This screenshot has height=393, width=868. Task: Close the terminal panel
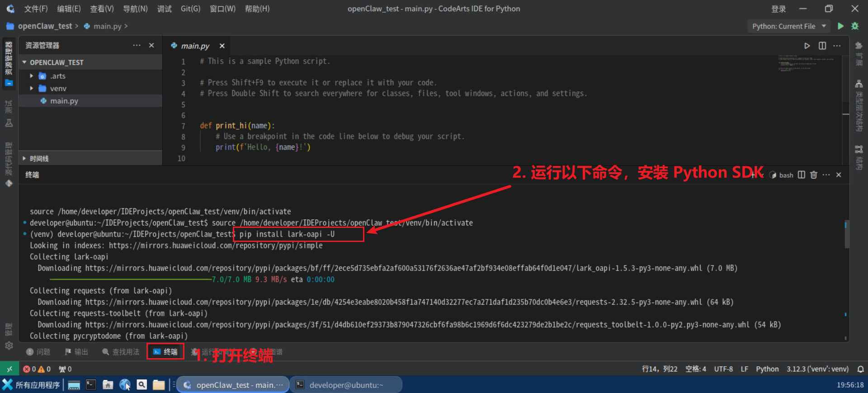[x=839, y=175]
